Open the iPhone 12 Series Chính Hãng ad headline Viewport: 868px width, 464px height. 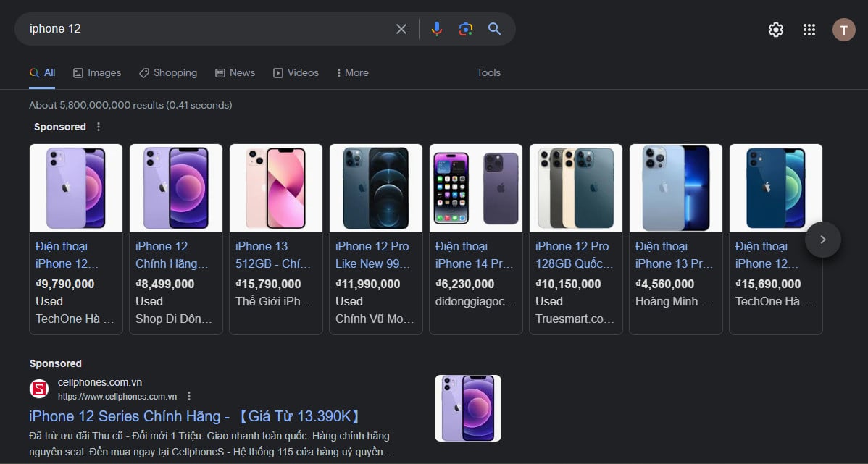(195, 416)
